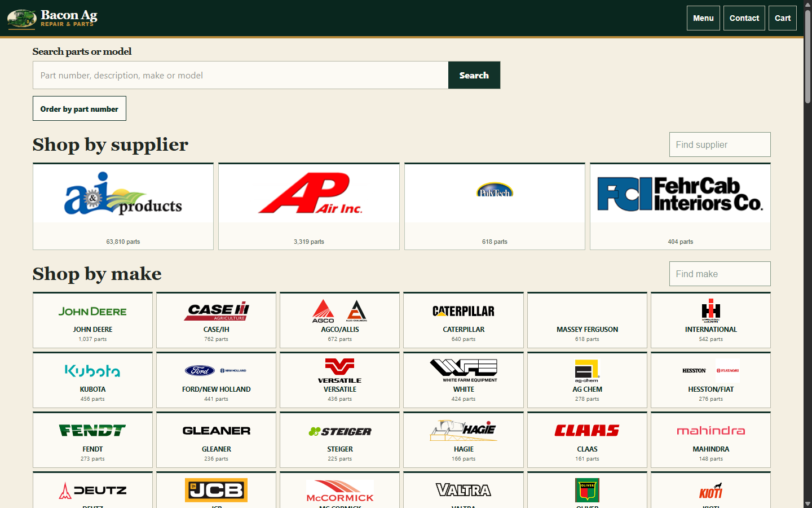Focus the Find make filter box
This screenshot has width=812, height=508.
click(720, 274)
